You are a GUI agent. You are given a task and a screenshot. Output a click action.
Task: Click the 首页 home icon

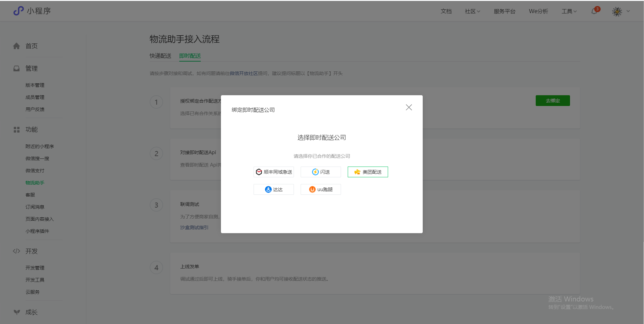[16, 46]
